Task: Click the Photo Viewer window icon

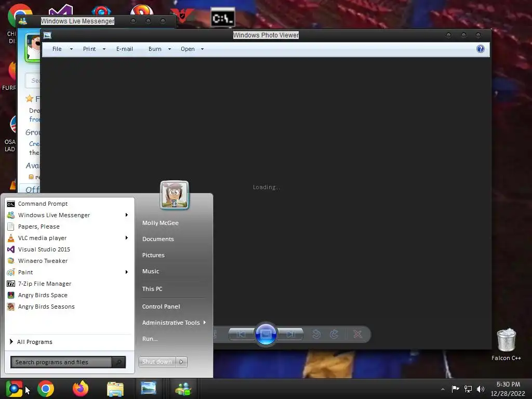Action: point(47,35)
